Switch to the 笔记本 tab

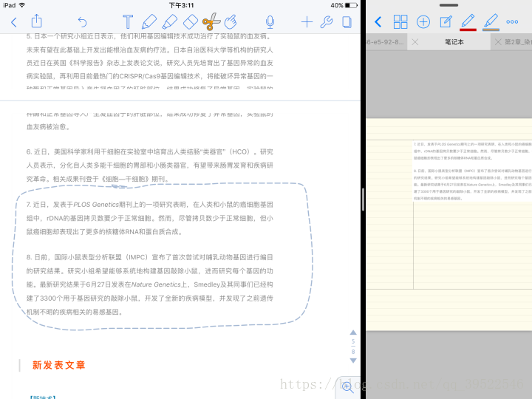(x=454, y=42)
